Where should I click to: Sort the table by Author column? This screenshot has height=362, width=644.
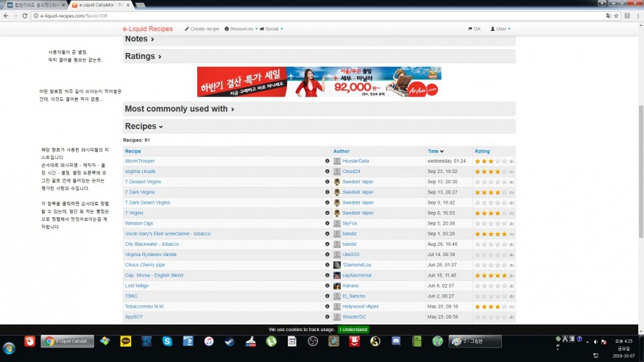342,151
